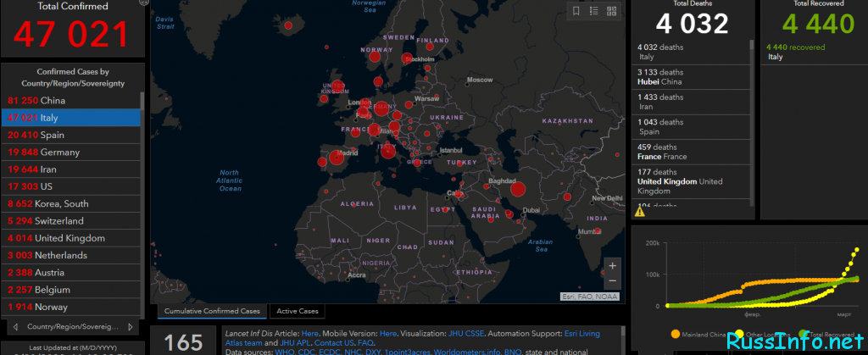Viewport: 868px width, 355px height.
Task: Select Belgium in the country list
Action: [71, 289]
